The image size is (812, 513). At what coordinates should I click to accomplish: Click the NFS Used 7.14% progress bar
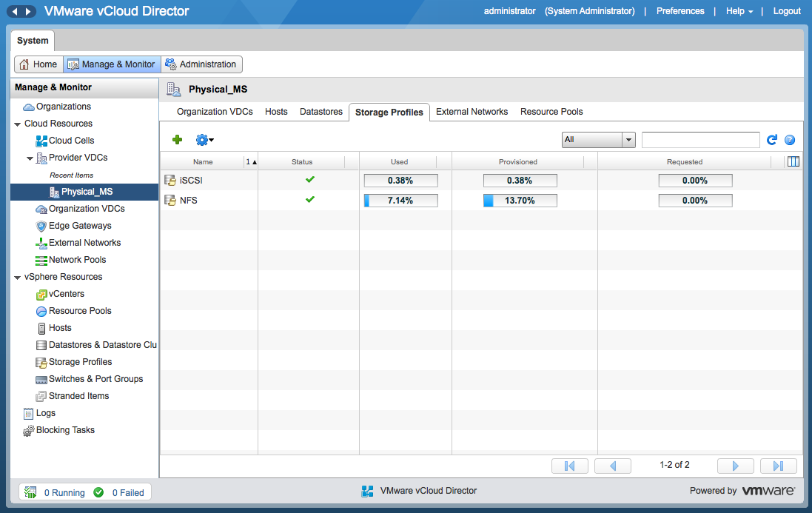tap(401, 201)
